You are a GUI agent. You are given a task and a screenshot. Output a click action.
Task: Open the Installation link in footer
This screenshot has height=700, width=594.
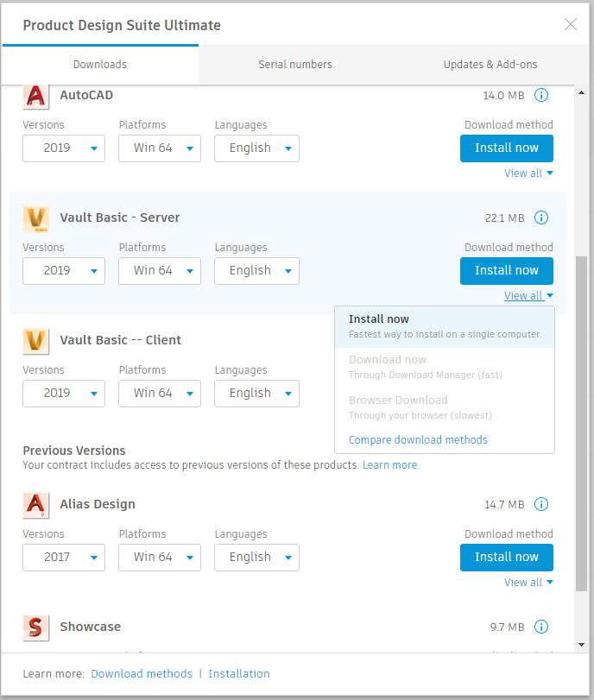point(239,674)
